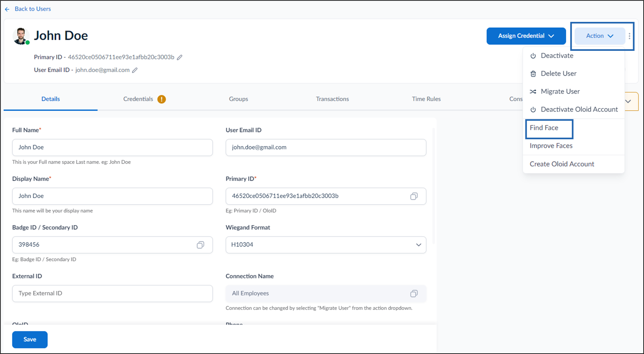Screen dimensions: 644x354
Task: Click the User Email ID input field
Action: (x=326, y=148)
